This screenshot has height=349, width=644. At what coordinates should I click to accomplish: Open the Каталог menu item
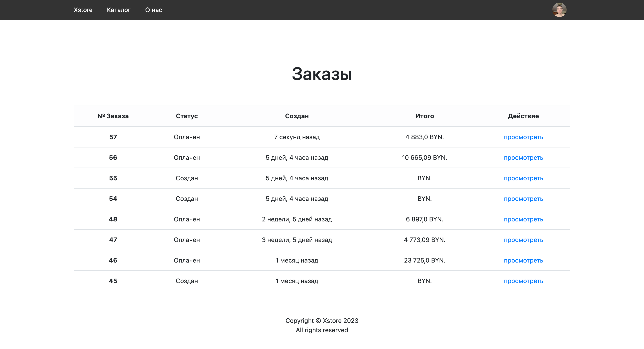pos(119,10)
